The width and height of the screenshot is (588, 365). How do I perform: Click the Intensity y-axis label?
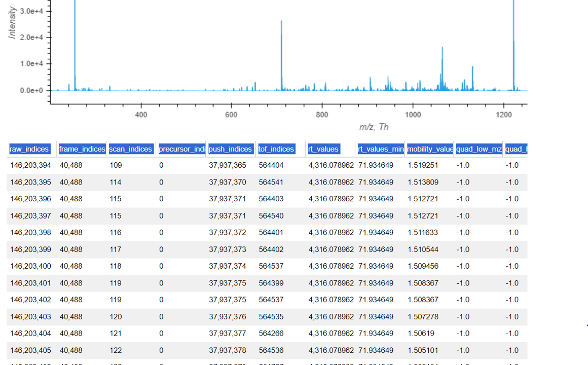(12, 23)
